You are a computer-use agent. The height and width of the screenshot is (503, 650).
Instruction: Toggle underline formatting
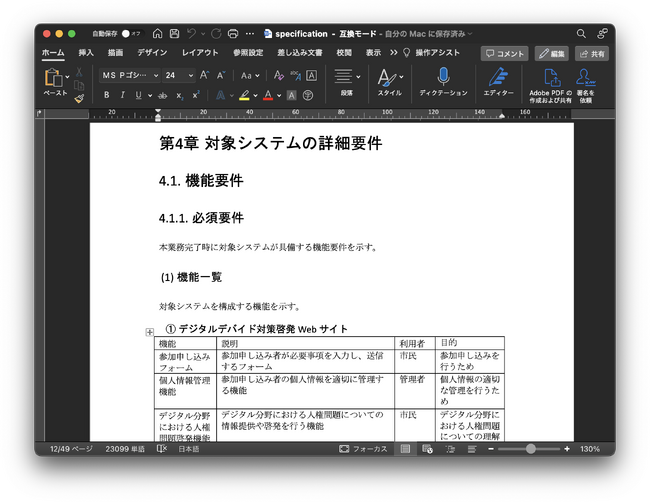tap(138, 95)
